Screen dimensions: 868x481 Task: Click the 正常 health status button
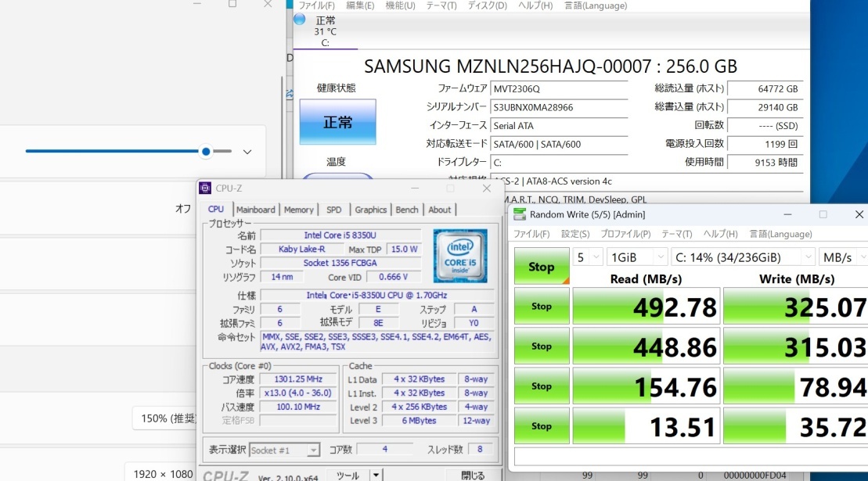tap(337, 122)
